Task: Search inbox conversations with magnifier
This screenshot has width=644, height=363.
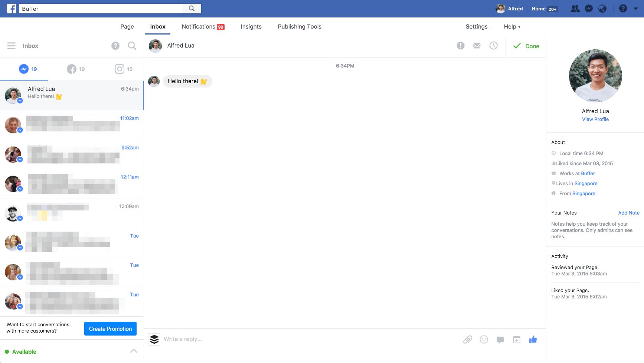Action: (132, 46)
